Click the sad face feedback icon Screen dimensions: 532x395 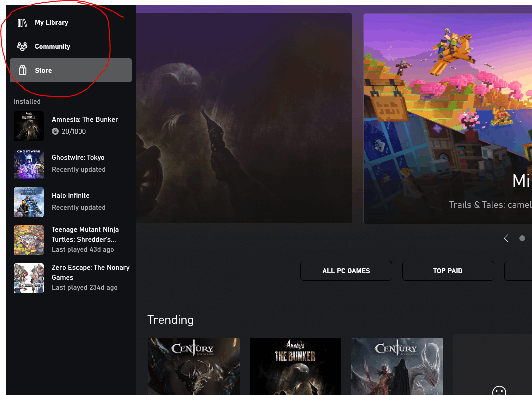tap(499, 391)
